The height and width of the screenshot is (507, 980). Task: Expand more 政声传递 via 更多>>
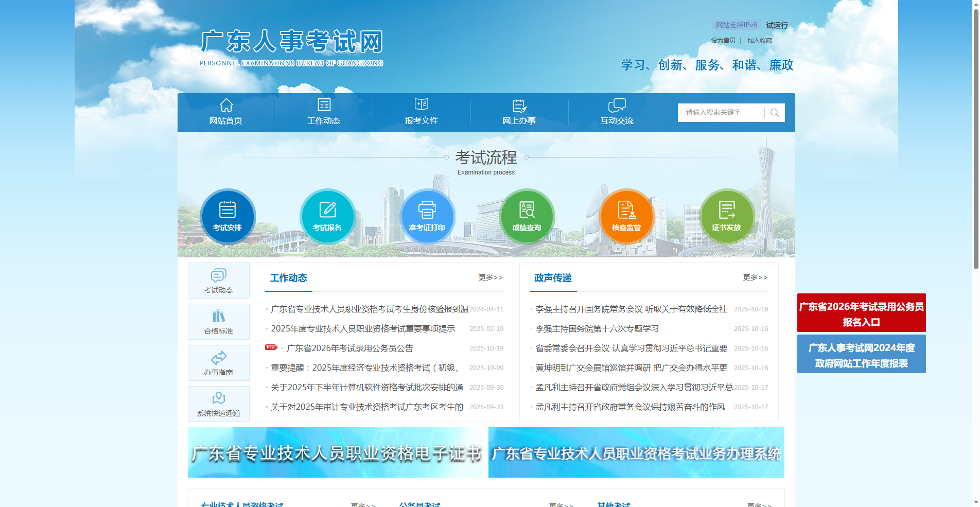[x=755, y=278]
